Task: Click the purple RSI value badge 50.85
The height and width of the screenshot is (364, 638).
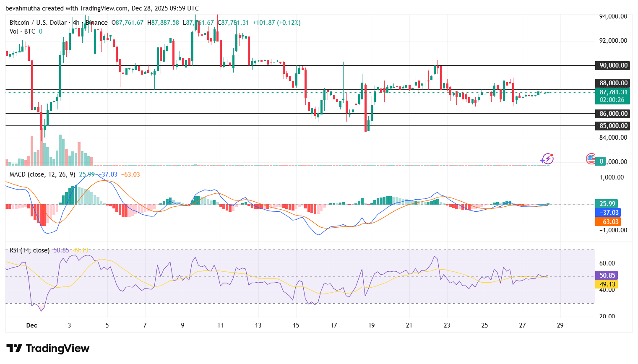Action: pyautogui.click(x=607, y=275)
